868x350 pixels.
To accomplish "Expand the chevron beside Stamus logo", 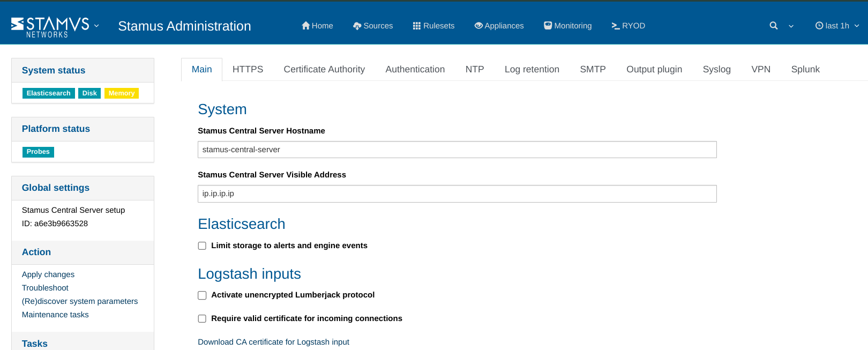I will (x=96, y=25).
